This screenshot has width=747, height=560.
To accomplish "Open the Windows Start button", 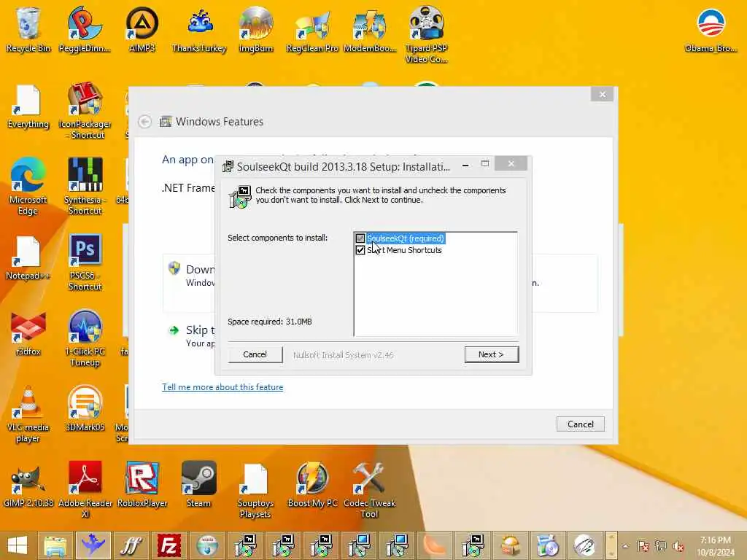I will tap(18, 545).
